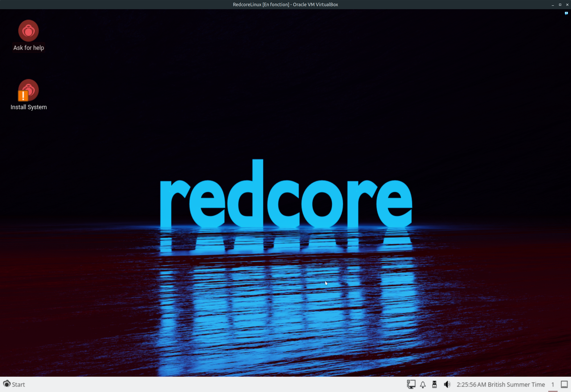571x392 pixels.
Task: Select the "Install System" text label
Action: point(28,107)
